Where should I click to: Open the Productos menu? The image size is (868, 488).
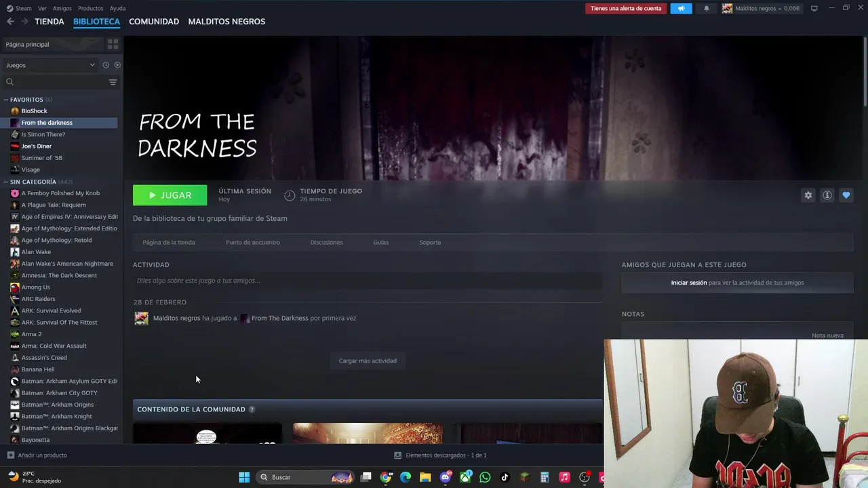coord(91,8)
